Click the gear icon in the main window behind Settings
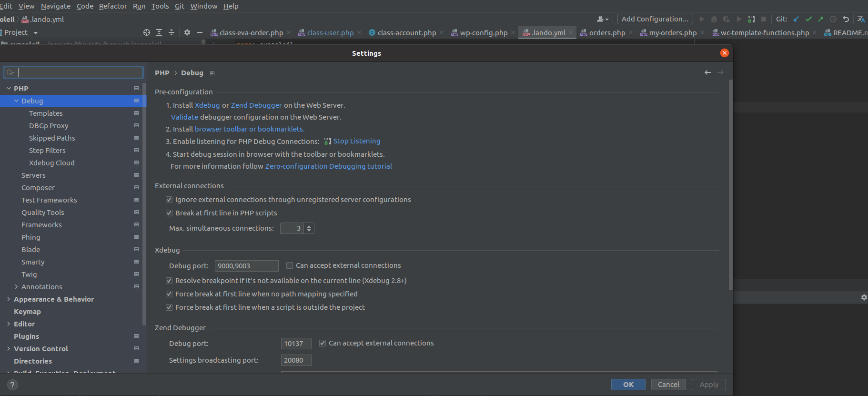 point(864,297)
